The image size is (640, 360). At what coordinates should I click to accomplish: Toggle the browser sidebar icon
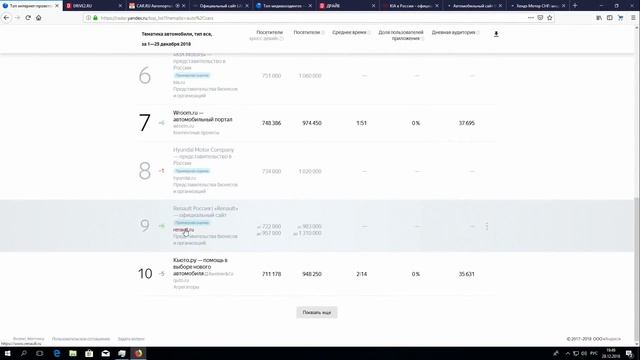[609, 18]
